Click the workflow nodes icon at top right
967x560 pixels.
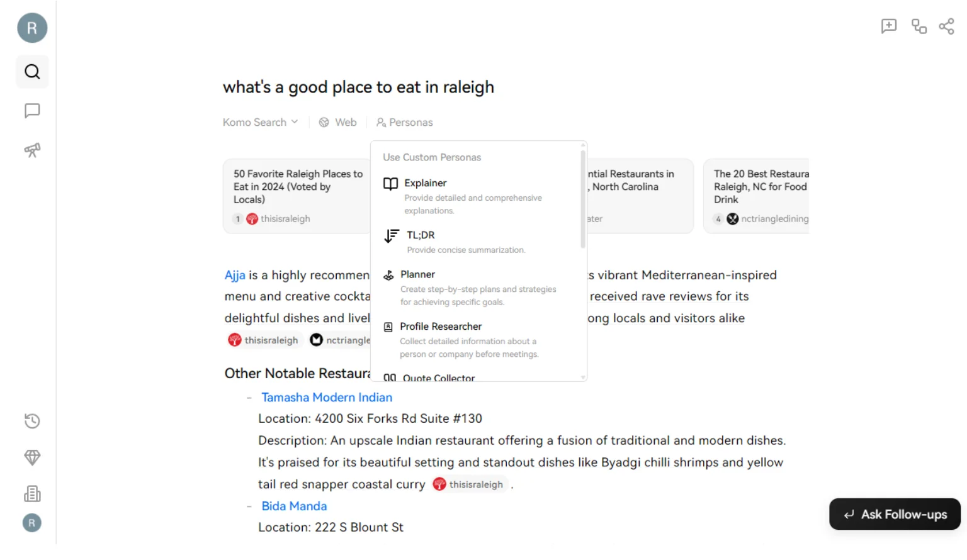click(x=919, y=26)
